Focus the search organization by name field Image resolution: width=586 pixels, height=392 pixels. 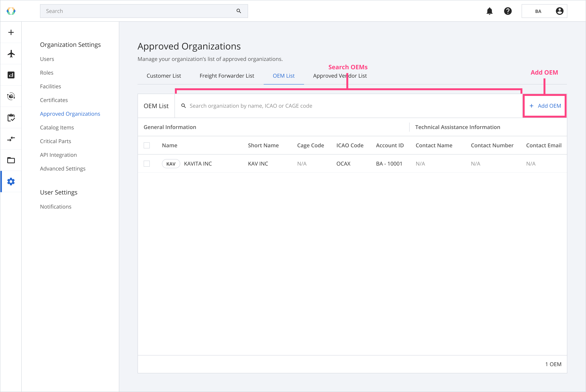click(348, 106)
